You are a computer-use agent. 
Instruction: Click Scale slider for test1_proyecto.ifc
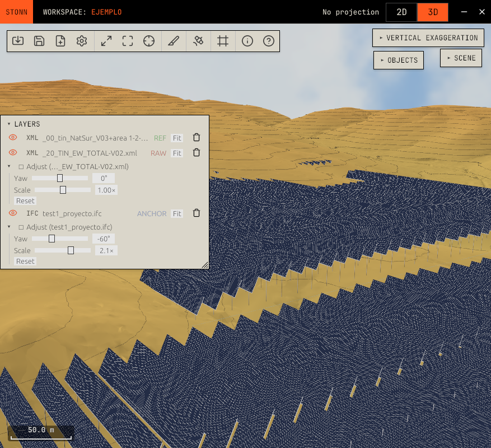(x=63, y=250)
